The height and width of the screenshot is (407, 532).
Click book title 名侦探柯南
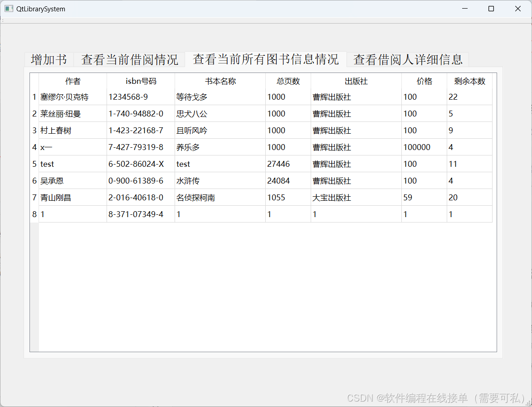(x=220, y=198)
